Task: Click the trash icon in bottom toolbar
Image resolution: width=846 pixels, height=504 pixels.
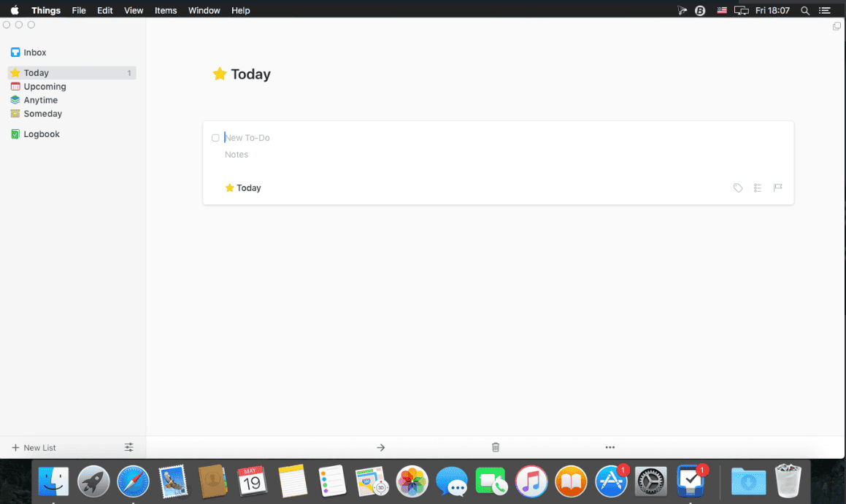Action: [x=496, y=447]
